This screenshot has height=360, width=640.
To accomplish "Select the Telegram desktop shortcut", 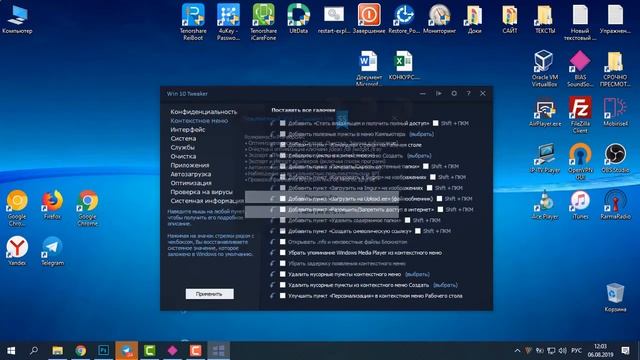I will 52,251.
